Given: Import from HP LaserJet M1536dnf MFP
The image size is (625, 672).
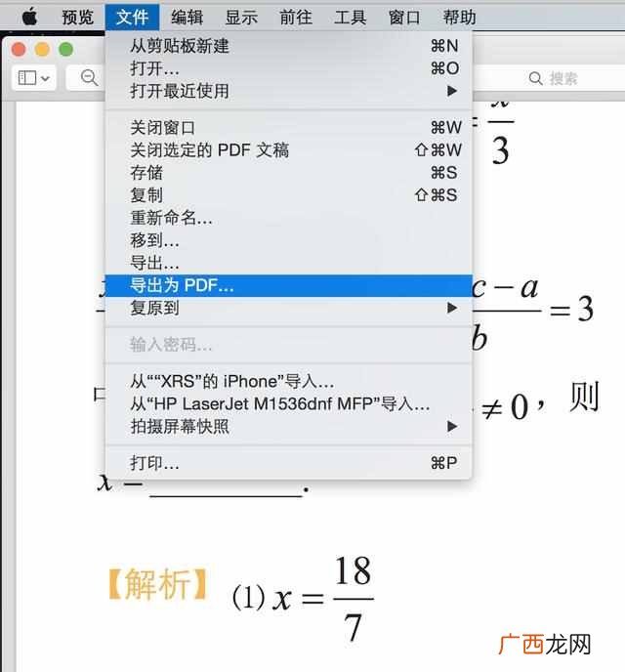Looking at the screenshot, I should tap(288, 403).
